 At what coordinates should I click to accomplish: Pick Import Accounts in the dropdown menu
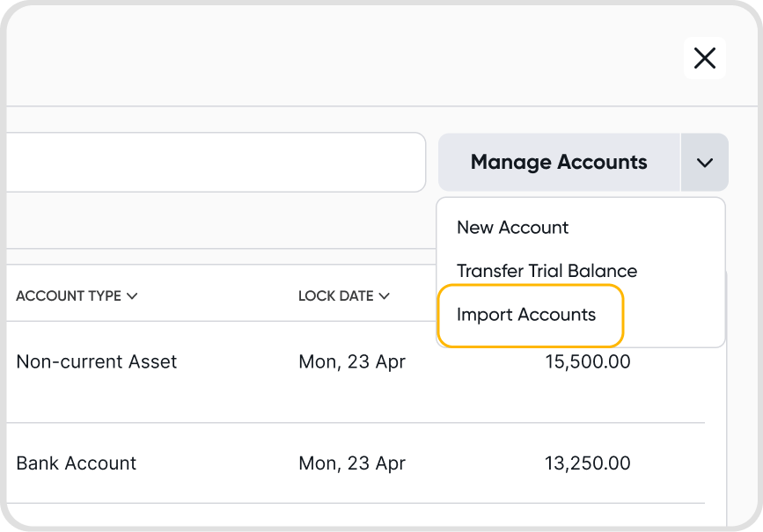pos(526,315)
